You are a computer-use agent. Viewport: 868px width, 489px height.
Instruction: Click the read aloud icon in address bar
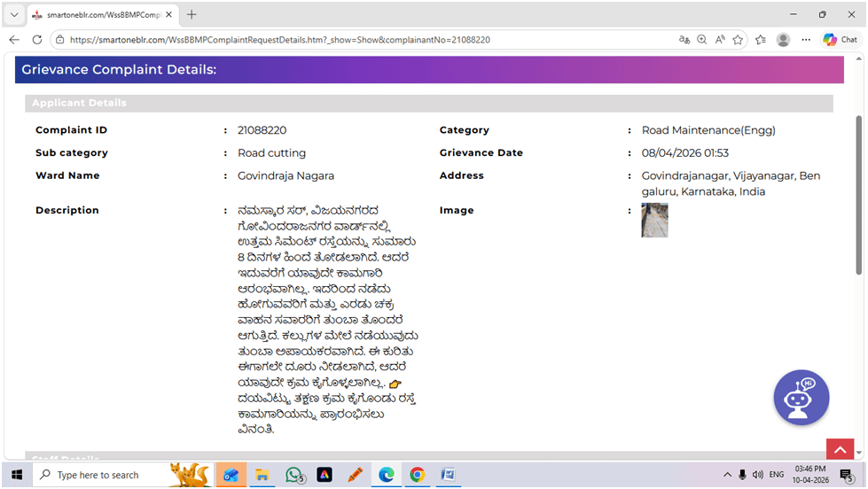[x=719, y=40]
